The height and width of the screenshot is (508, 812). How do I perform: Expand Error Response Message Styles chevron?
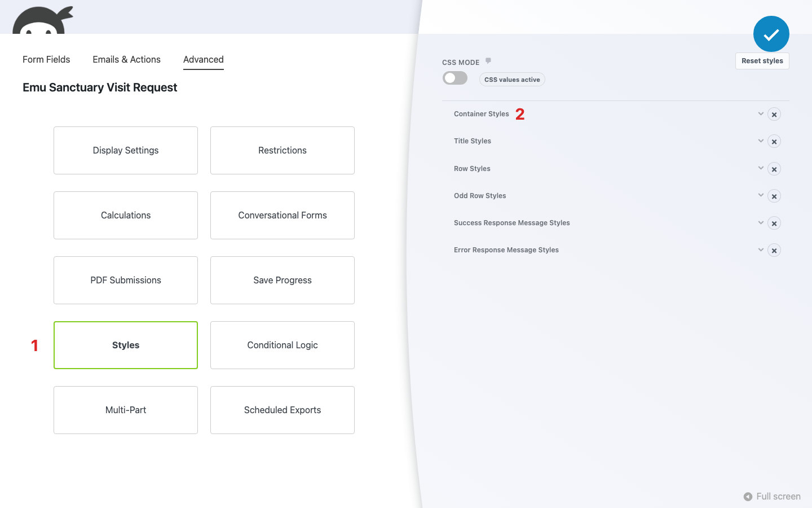pyautogui.click(x=761, y=249)
